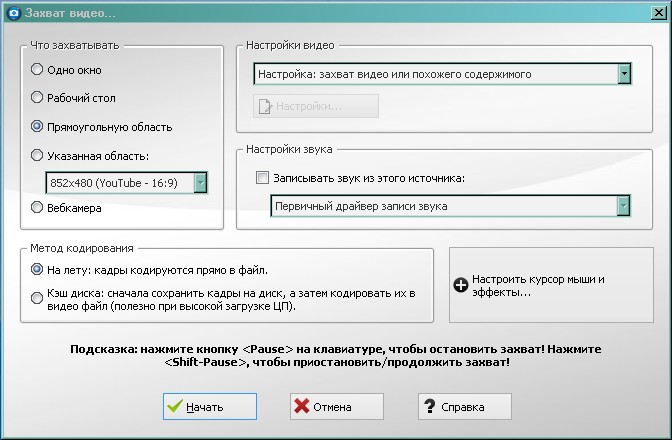Click the disabled "Настройки..." button
672x440 pixels.
click(x=316, y=106)
